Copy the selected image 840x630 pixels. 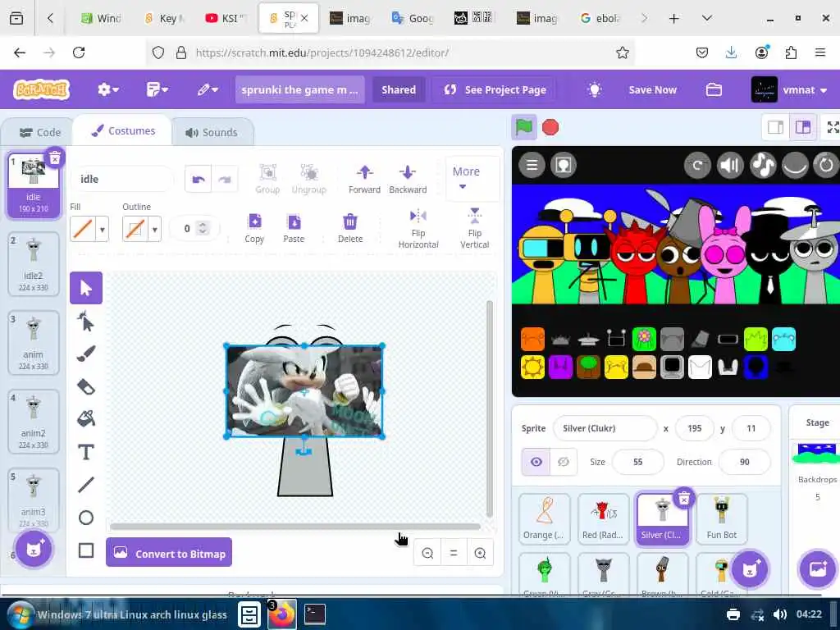click(254, 229)
